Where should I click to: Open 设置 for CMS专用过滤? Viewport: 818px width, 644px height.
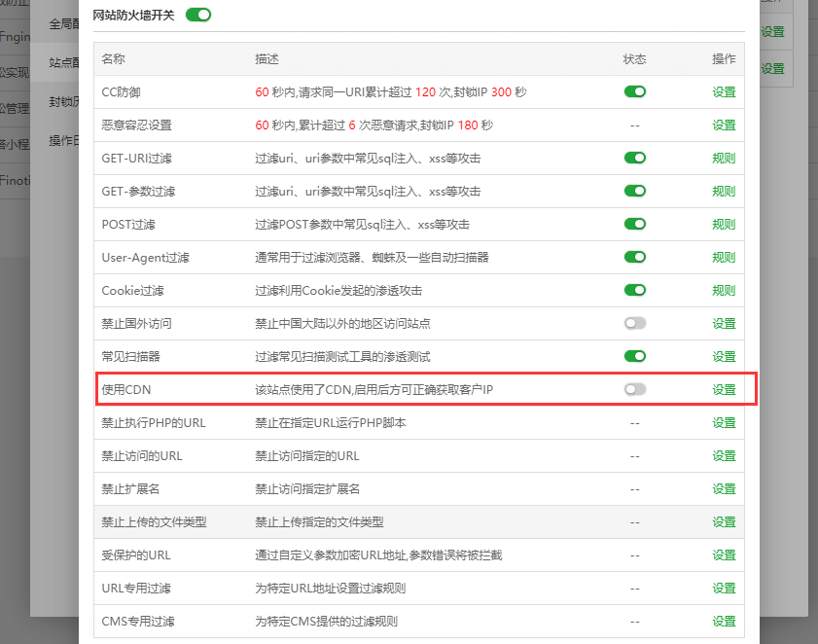[x=724, y=622]
